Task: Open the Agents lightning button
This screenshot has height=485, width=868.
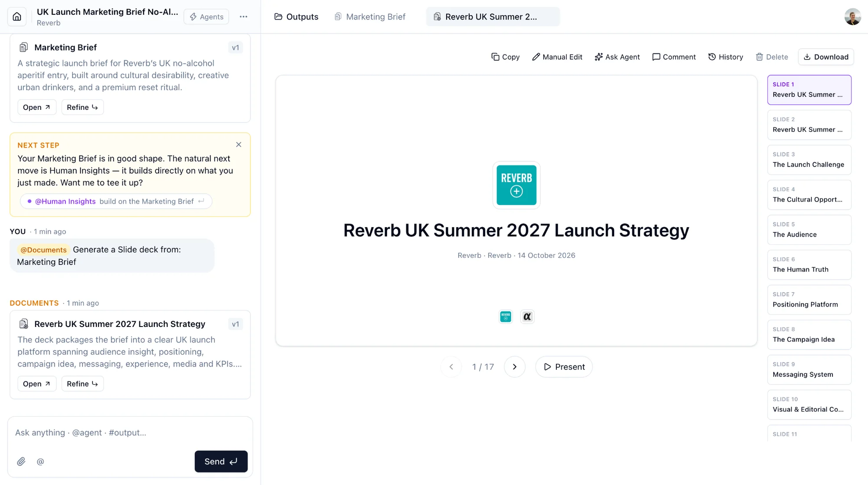Action: pyautogui.click(x=207, y=16)
